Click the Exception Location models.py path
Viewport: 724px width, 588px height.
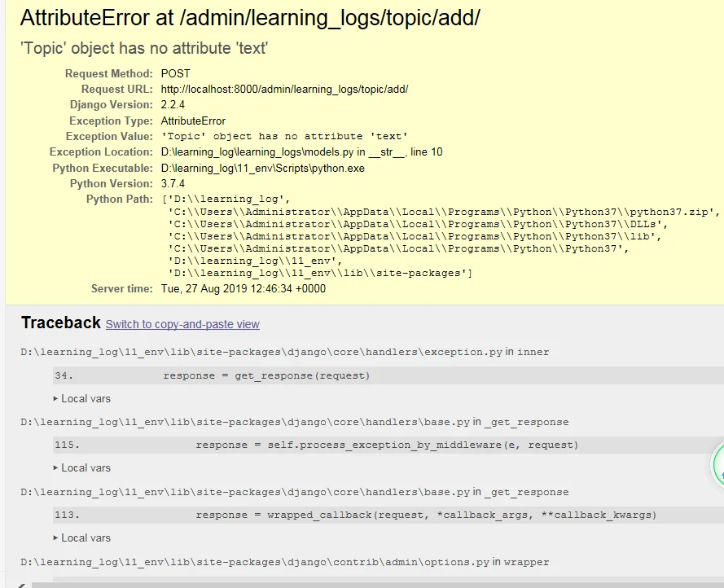click(x=301, y=152)
